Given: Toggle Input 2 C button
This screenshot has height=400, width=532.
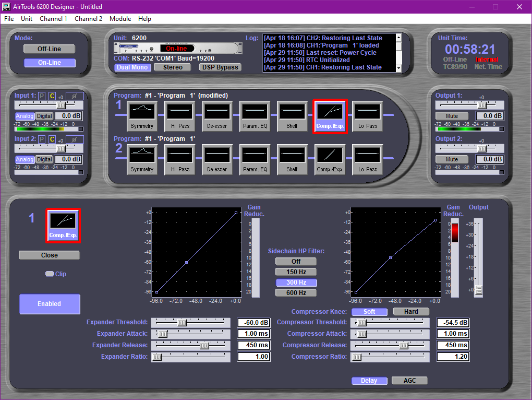Looking at the screenshot, I should pyautogui.click(x=52, y=139).
